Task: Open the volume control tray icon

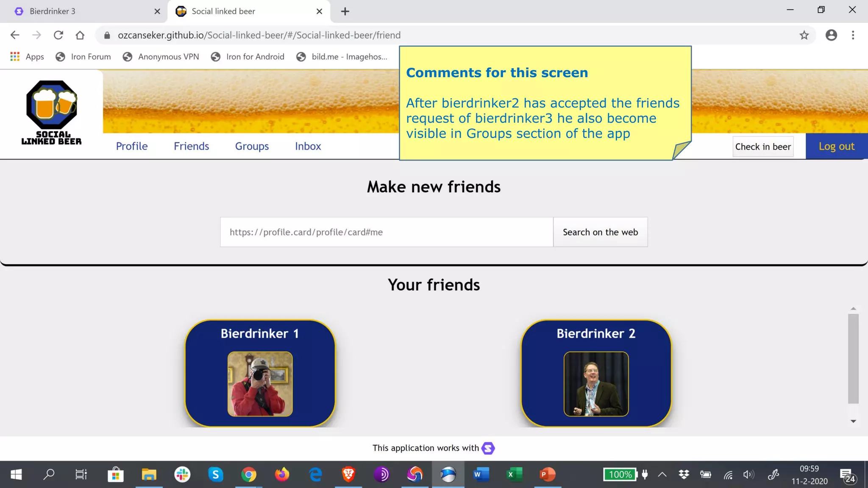Action: 748,475
